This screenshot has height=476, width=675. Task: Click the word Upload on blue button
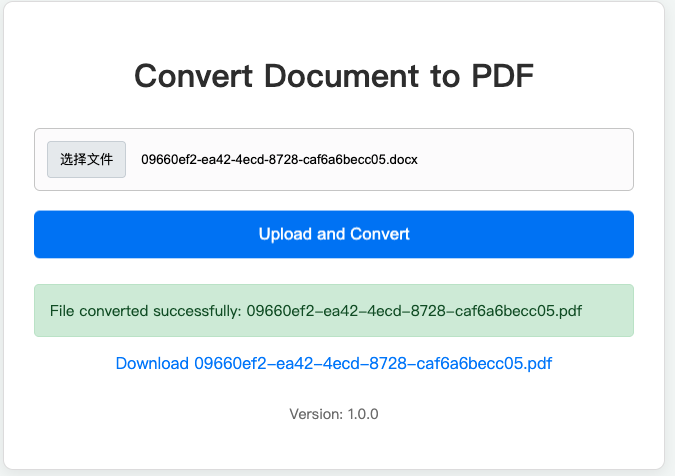coord(284,234)
